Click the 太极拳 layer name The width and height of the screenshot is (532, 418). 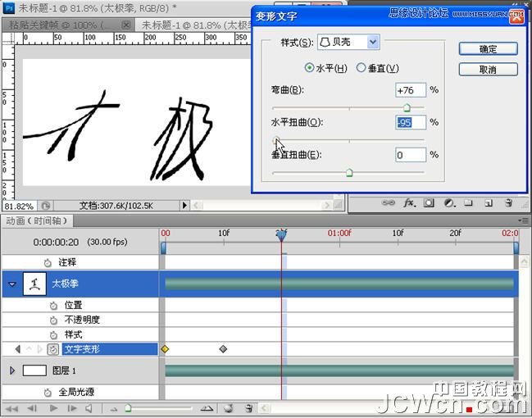click(65, 284)
